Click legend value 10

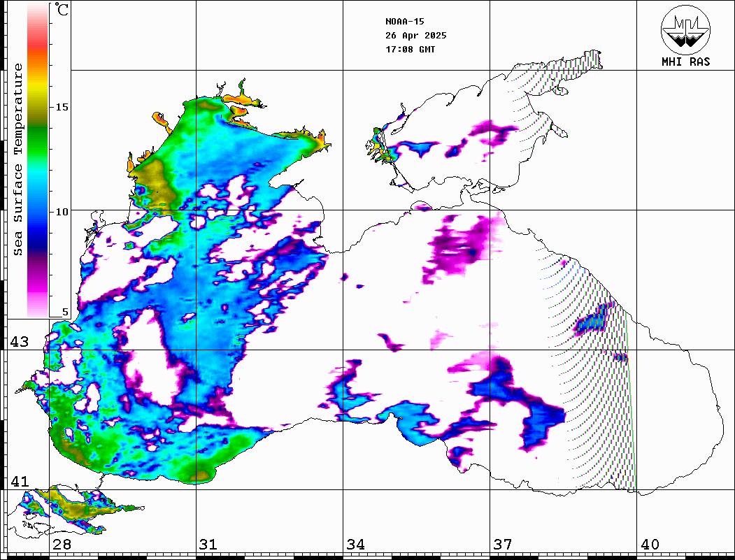click(x=62, y=212)
